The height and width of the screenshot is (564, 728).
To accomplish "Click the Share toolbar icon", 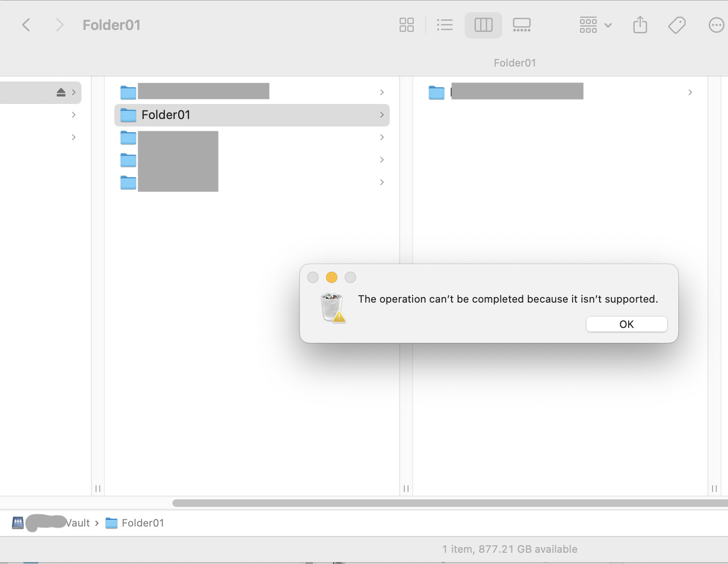I will (x=640, y=25).
